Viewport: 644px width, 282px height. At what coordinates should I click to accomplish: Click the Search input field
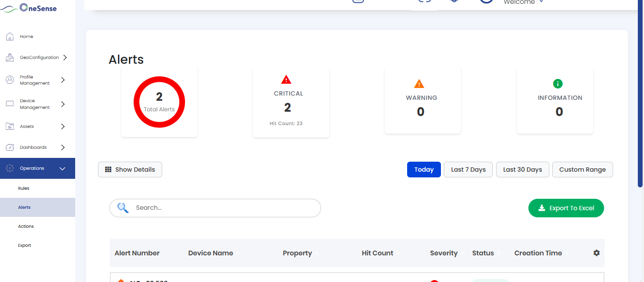pos(215,208)
